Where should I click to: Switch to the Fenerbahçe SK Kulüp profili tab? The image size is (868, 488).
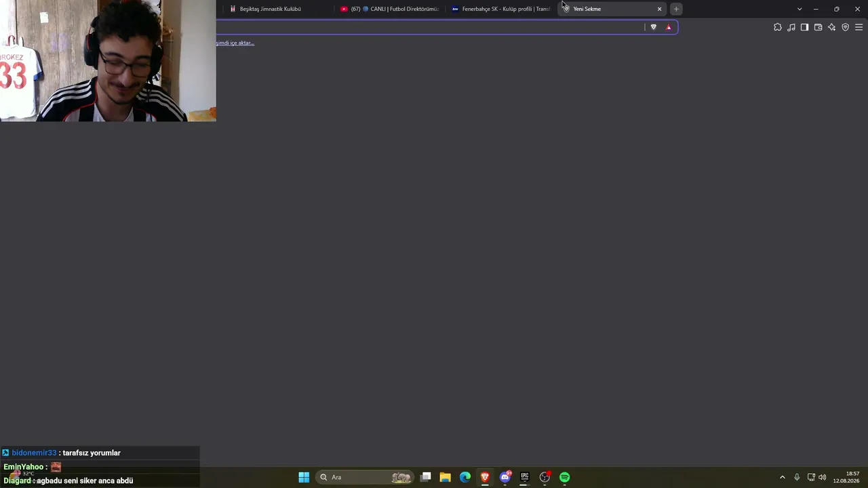[x=502, y=9]
